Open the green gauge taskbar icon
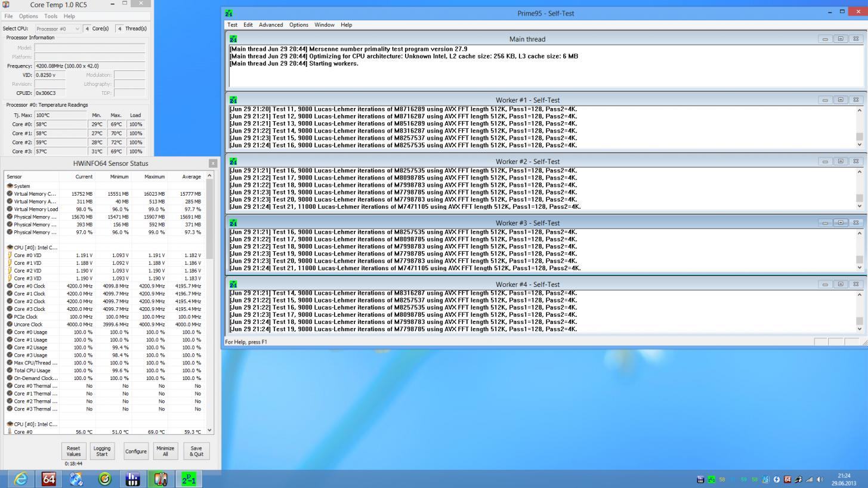The width and height of the screenshot is (868, 488). pos(104,479)
